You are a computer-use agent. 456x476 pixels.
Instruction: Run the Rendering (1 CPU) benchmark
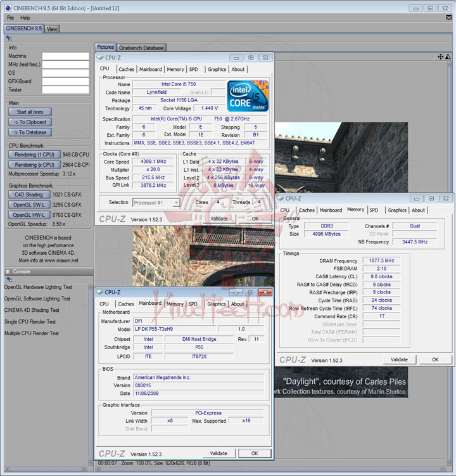pyautogui.click(x=34, y=155)
